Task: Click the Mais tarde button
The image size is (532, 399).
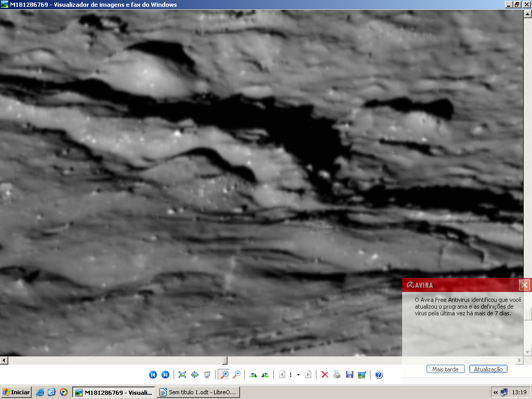Action: (445, 369)
